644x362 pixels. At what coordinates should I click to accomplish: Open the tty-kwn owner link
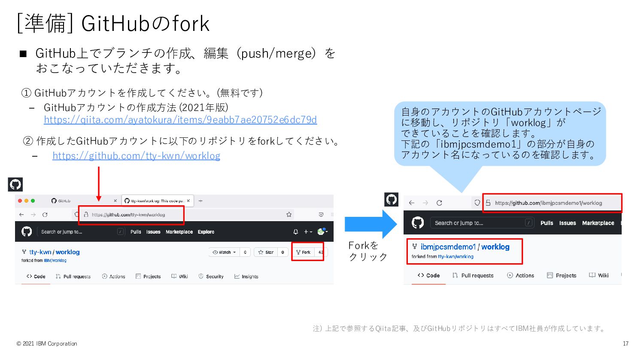pos(40,252)
